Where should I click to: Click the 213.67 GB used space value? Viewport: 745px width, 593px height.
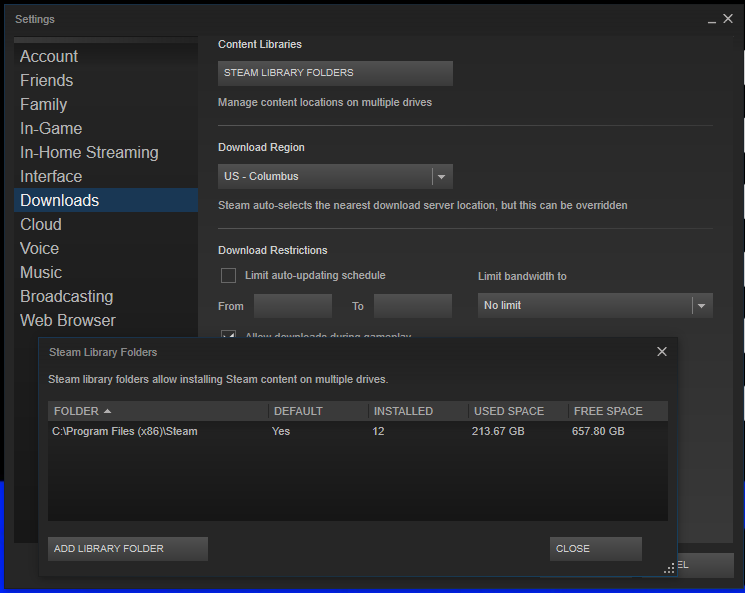click(498, 431)
